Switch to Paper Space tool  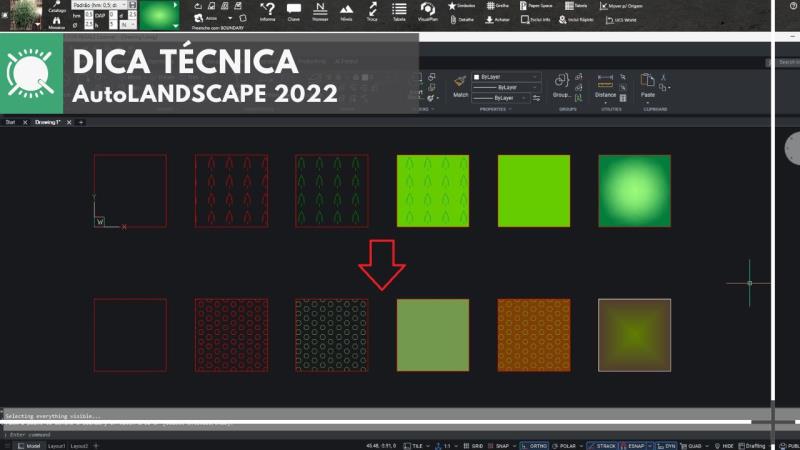point(536,6)
